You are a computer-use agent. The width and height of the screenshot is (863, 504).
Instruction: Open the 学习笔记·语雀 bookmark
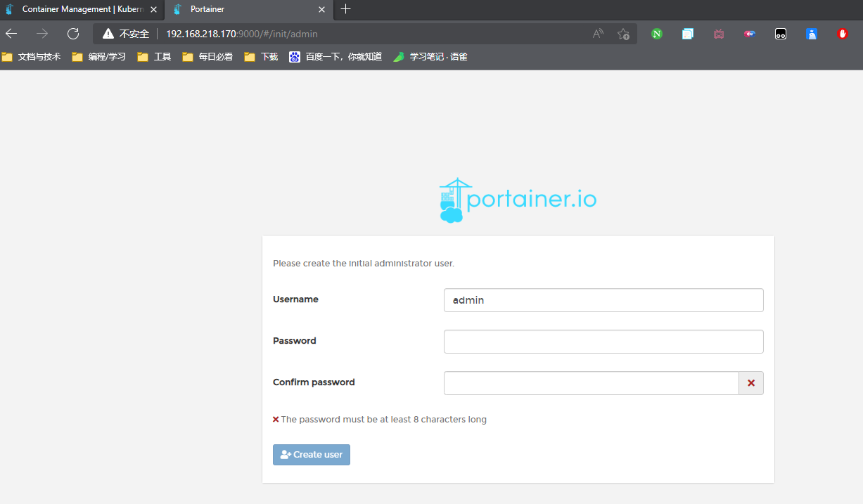[430, 57]
